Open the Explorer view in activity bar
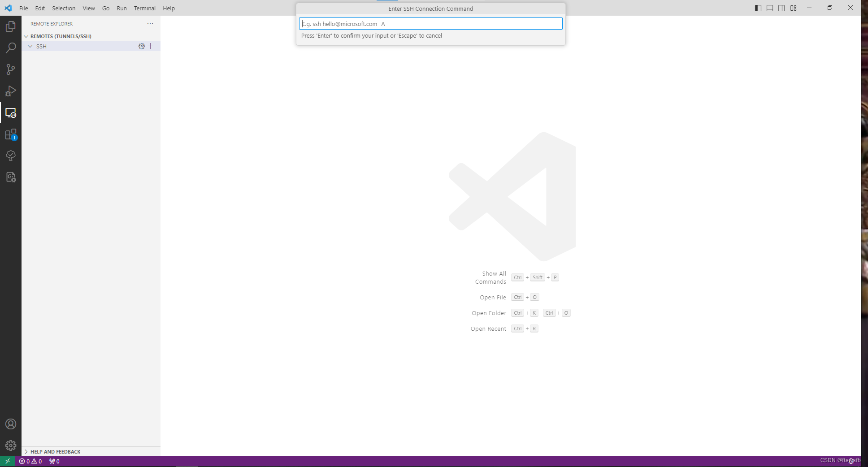 pos(11,26)
